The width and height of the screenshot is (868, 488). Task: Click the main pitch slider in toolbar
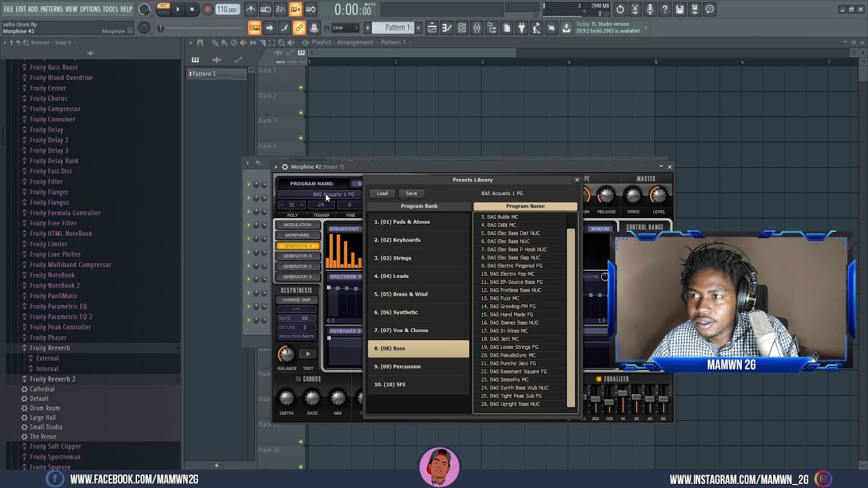(199, 28)
